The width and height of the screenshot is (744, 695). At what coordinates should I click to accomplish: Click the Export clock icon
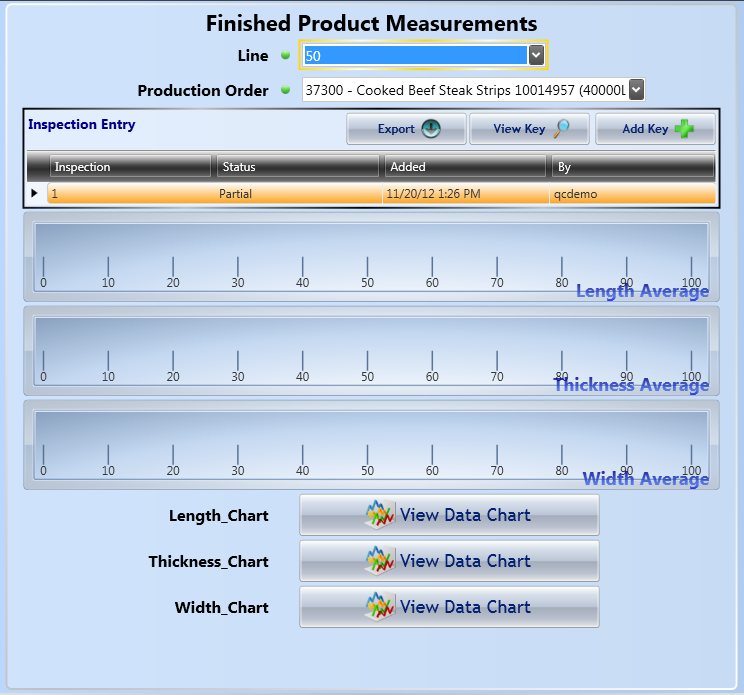pyautogui.click(x=430, y=129)
